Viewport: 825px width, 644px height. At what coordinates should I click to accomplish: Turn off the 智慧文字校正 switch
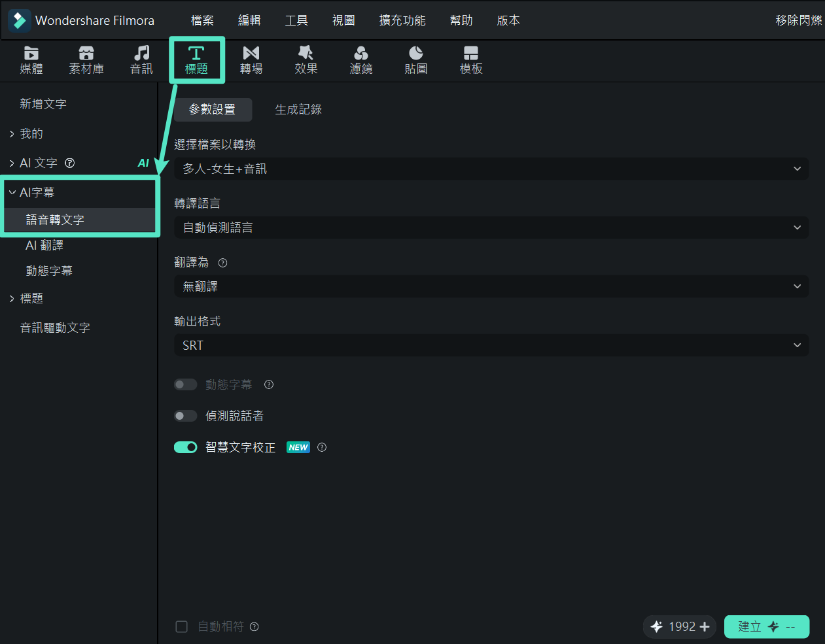186,447
